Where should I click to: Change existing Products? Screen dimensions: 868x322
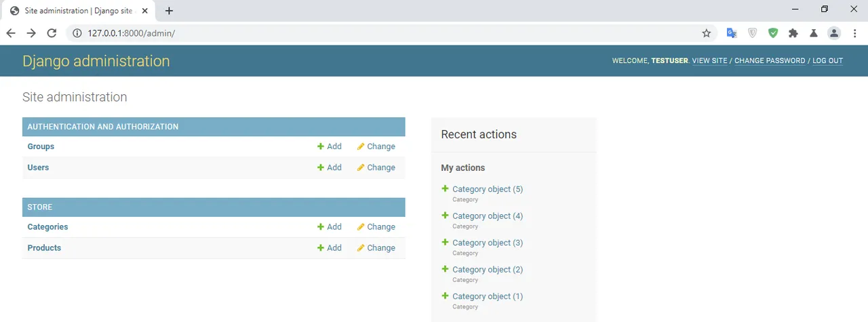pyautogui.click(x=376, y=248)
